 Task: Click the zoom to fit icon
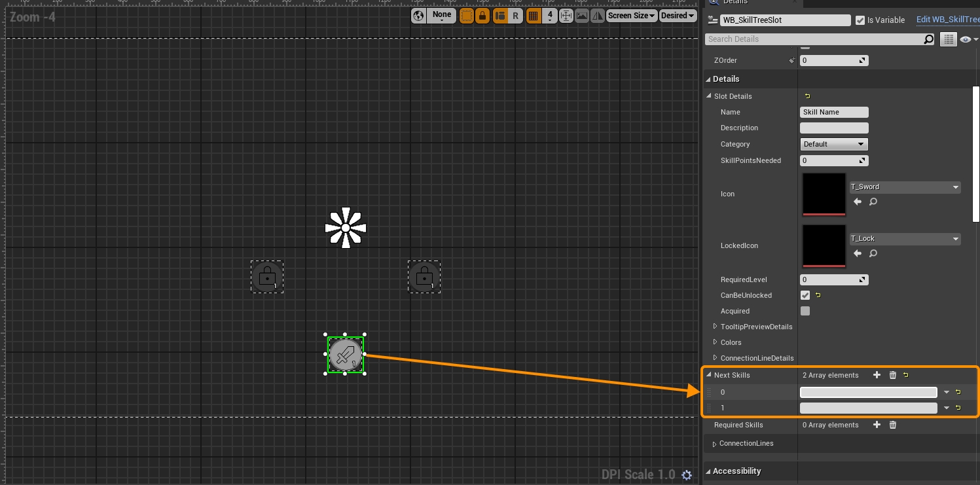tap(566, 16)
